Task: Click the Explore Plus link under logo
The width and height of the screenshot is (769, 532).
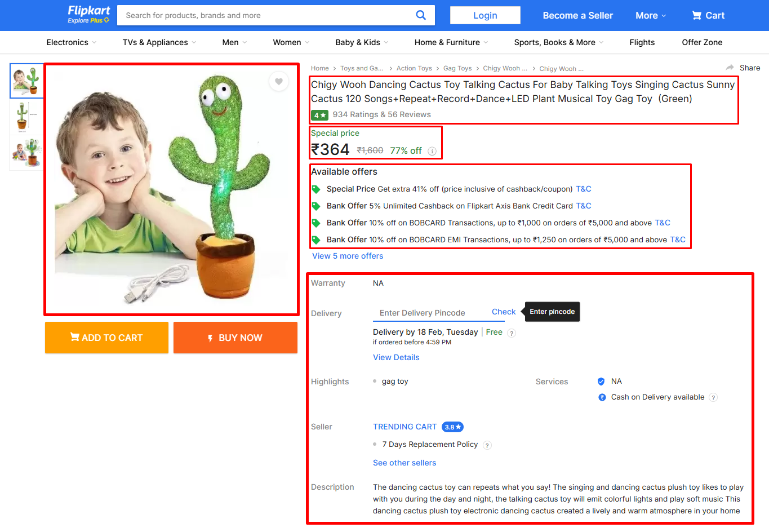Action: [88, 20]
